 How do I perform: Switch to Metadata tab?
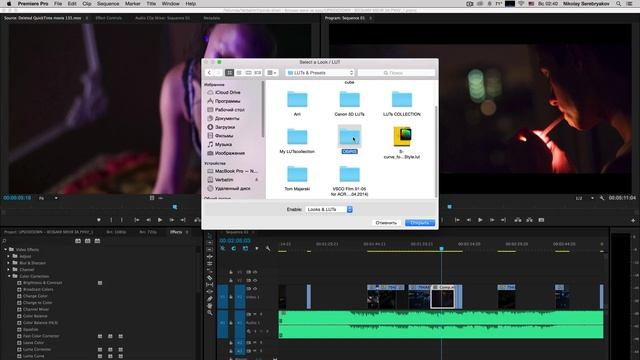coord(211,18)
